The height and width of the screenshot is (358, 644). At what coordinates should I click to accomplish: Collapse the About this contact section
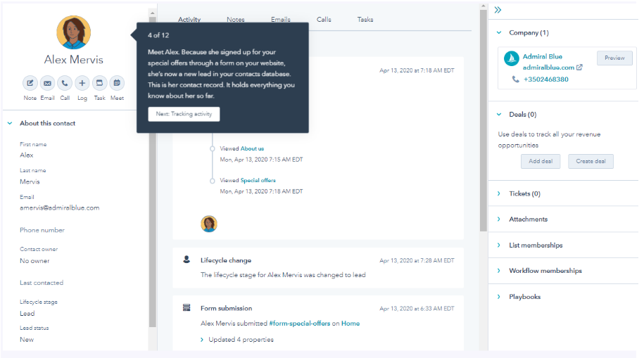(10, 123)
